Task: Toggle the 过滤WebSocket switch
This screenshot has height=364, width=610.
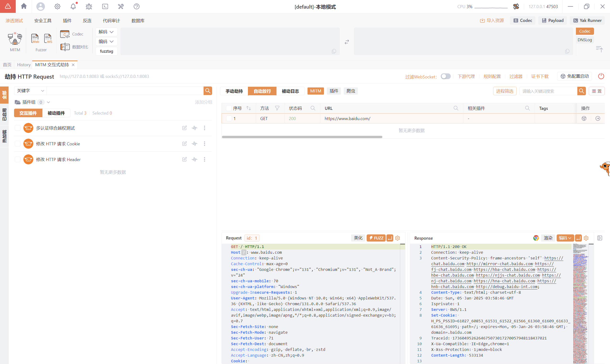Action: point(445,76)
